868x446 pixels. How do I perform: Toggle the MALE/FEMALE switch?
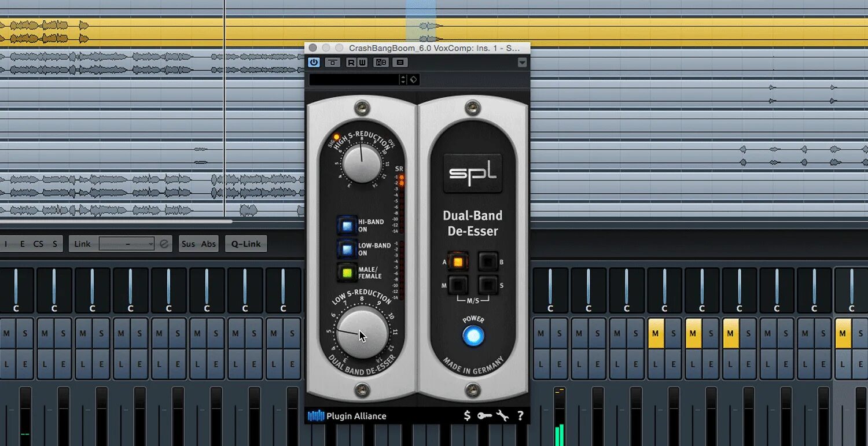tap(347, 272)
